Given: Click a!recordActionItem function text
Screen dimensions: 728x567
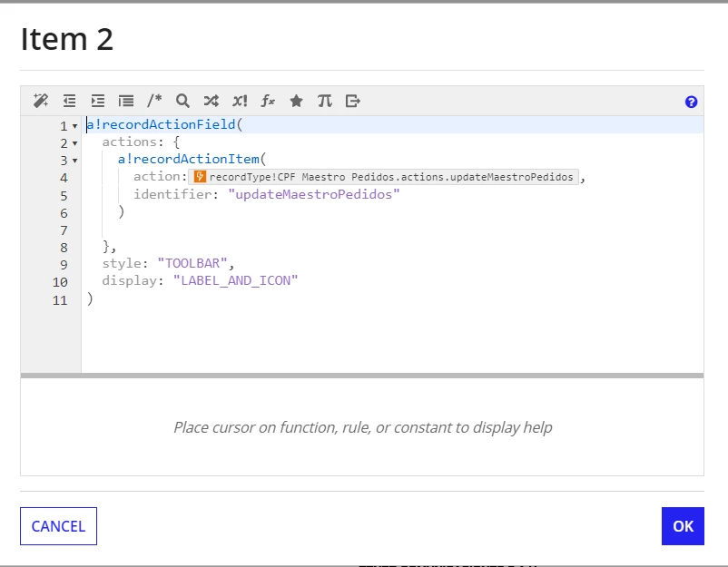Looking at the screenshot, I should click(189, 159).
